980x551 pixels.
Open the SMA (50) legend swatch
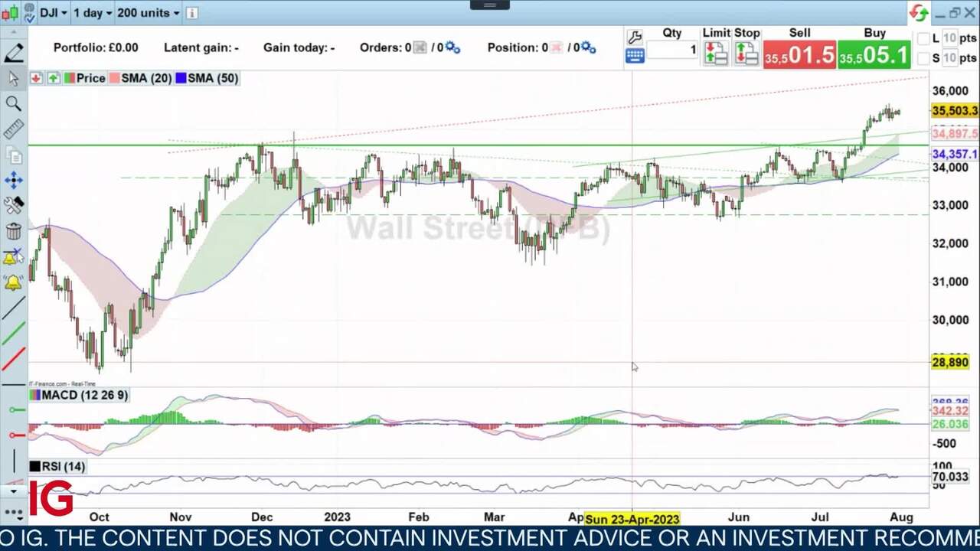181,78
